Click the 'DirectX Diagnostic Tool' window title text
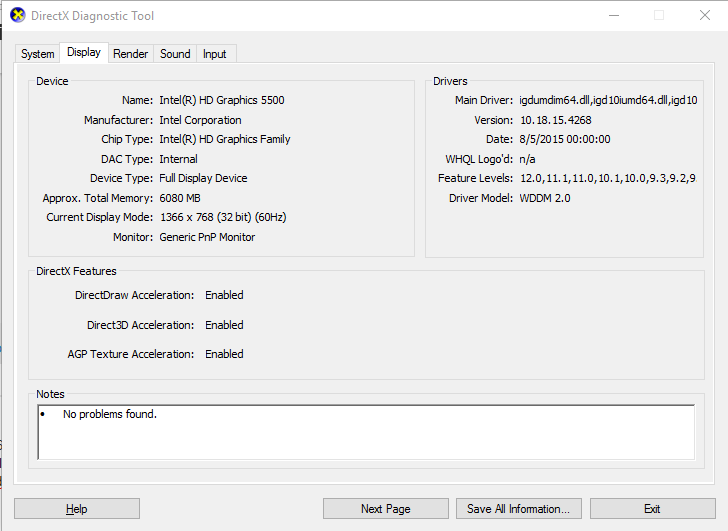Screen dimensions: 728x531 [x=92, y=16]
